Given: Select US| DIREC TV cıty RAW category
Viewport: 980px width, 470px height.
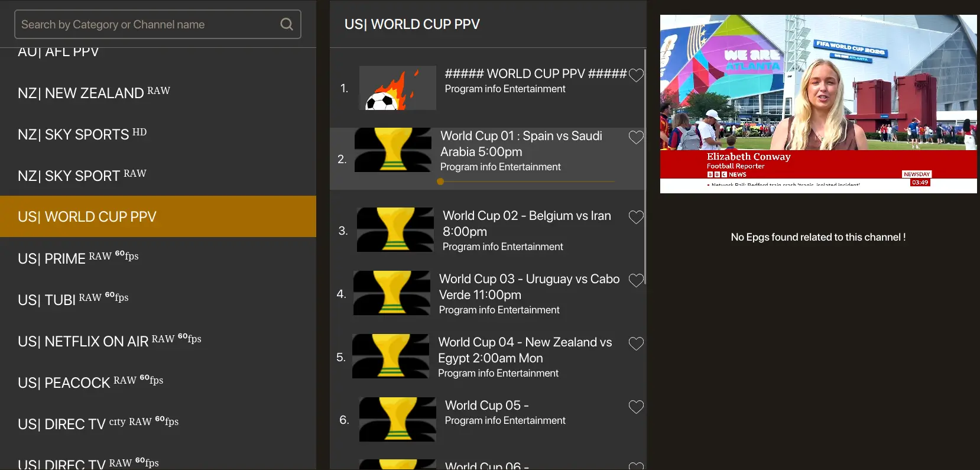Looking at the screenshot, I should tap(158, 424).
